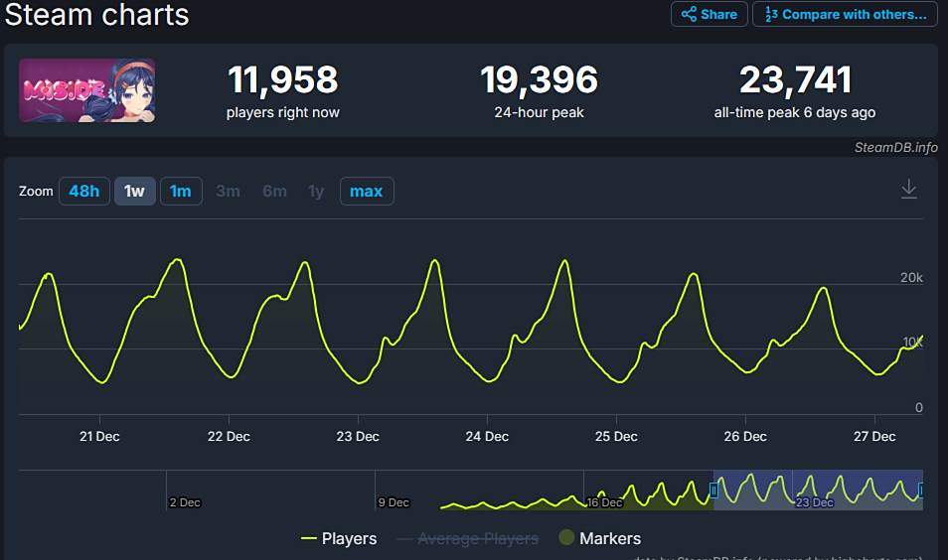Click the chart download icon
948x560 pixels.
click(908, 189)
